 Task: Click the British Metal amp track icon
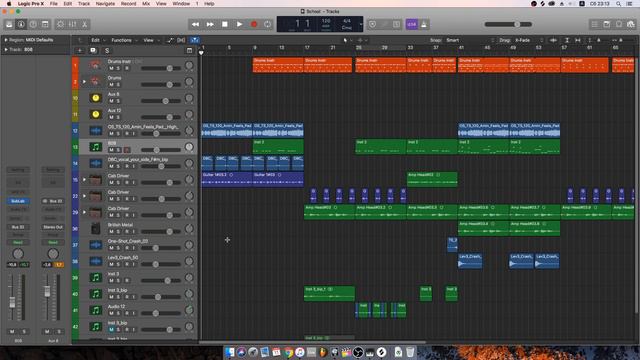tap(96, 229)
